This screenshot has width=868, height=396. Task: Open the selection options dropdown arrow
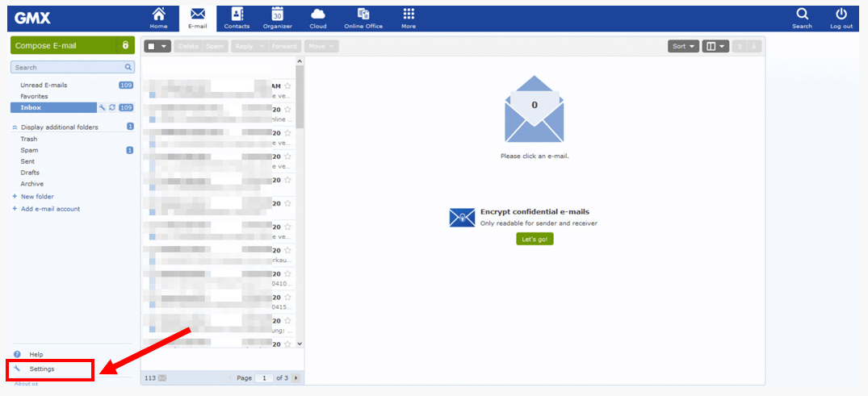click(x=164, y=47)
